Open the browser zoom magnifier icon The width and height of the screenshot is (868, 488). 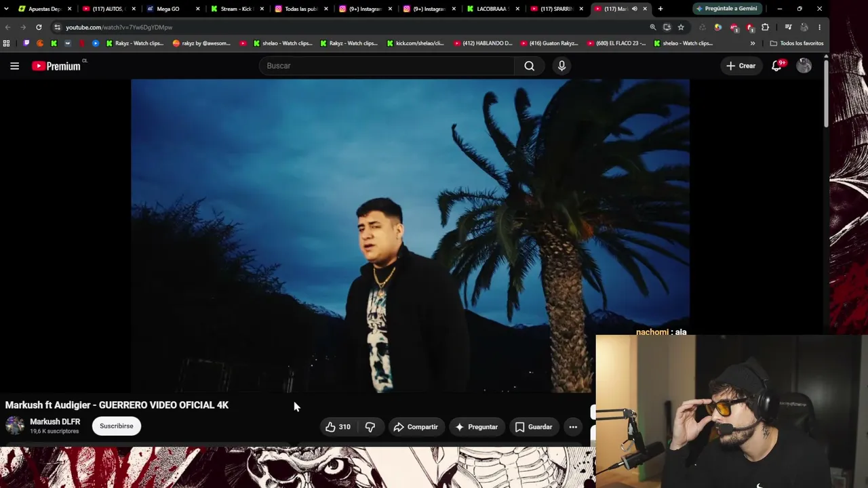653,27
